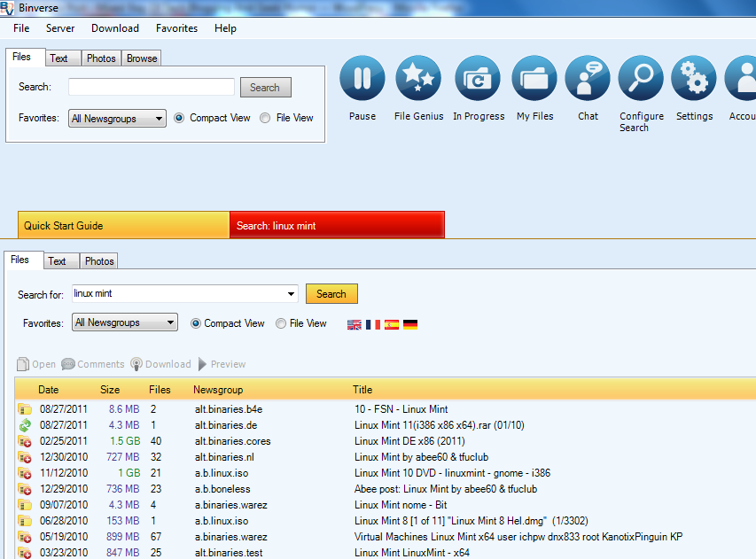Open the Chat icon
Screen dimensions: 756x559
(588, 78)
